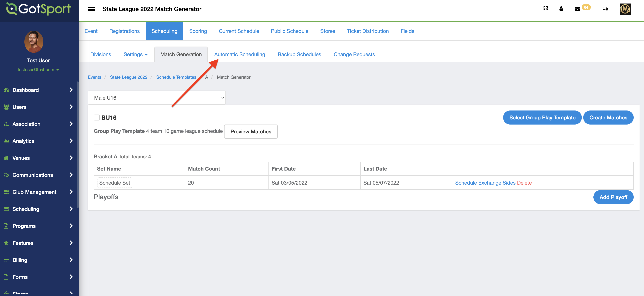Click the sidebar vertical scrollbar
The width and height of the screenshot is (644, 296).
78,145
